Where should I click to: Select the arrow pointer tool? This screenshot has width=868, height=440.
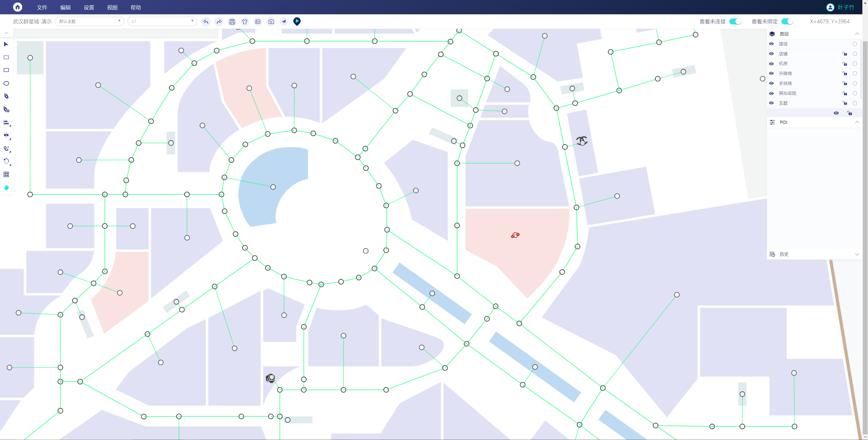[6, 44]
